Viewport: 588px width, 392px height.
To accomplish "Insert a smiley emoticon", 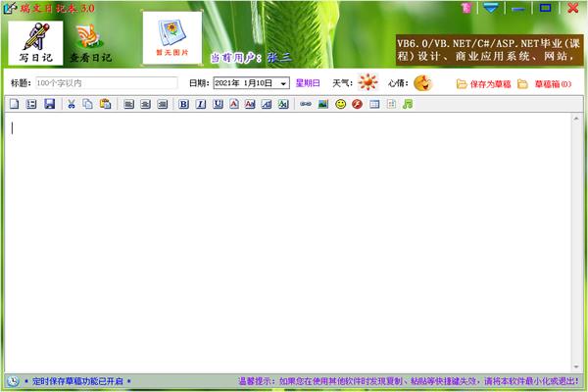I will coord(340,104).
